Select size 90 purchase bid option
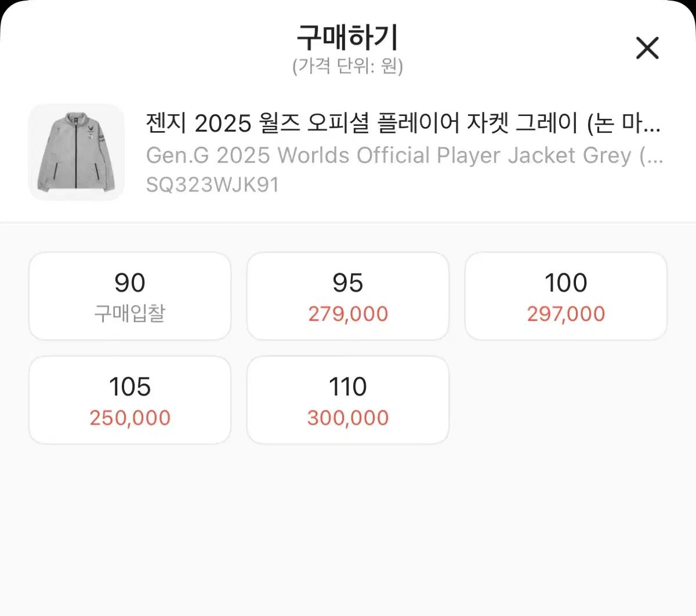The width and height of the screenshot is (696, 616). pos(130,296)
